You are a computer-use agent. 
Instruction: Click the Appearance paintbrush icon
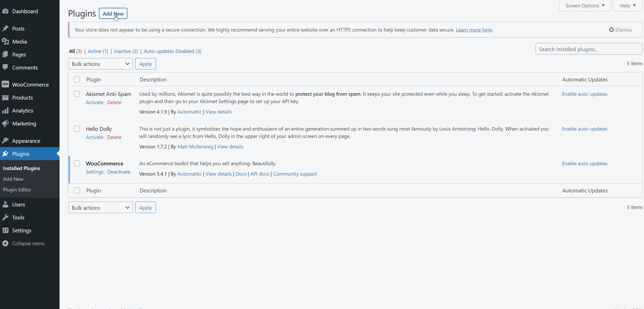(x=5, y=141)
